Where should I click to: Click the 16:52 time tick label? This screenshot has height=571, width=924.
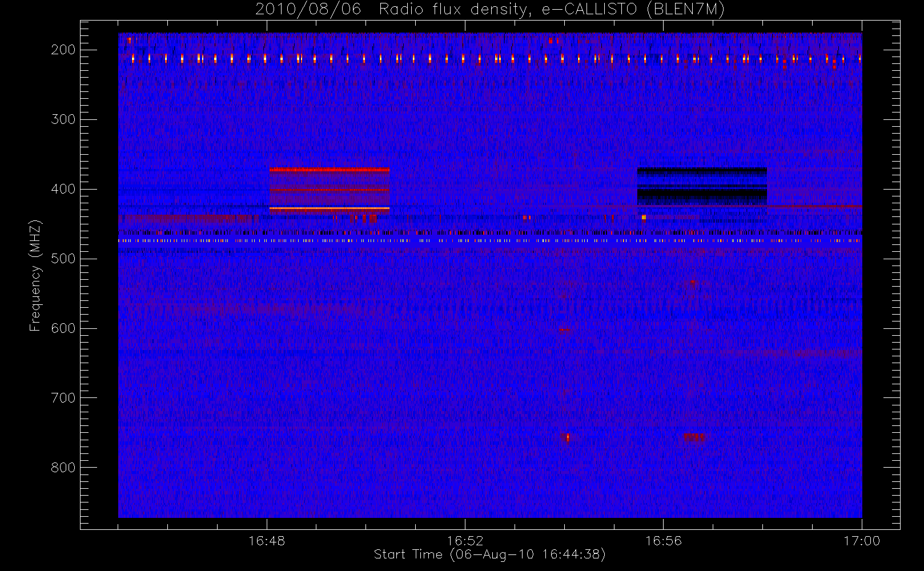pos(465,541)
